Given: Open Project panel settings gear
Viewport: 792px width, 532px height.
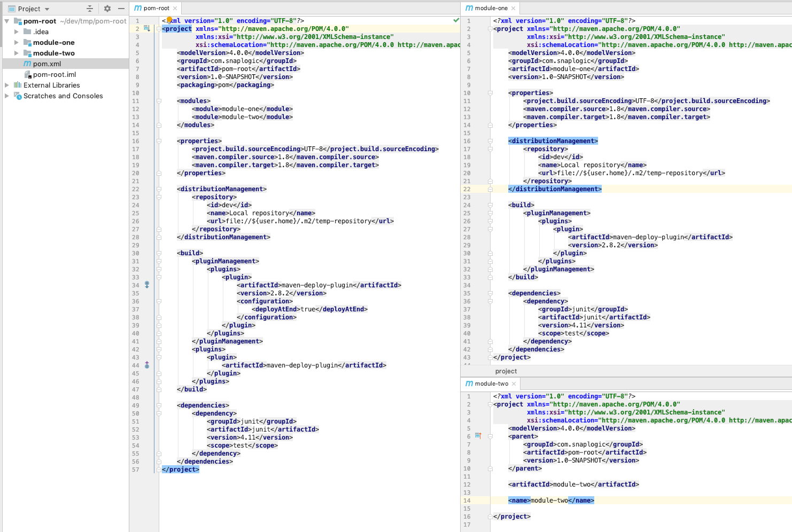Looking at the screenshot, I should pos(107,9).
